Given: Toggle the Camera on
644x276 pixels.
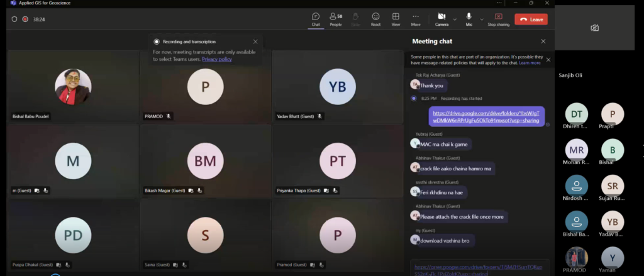Looking at the screenshot, I should (x=441, y=18).
